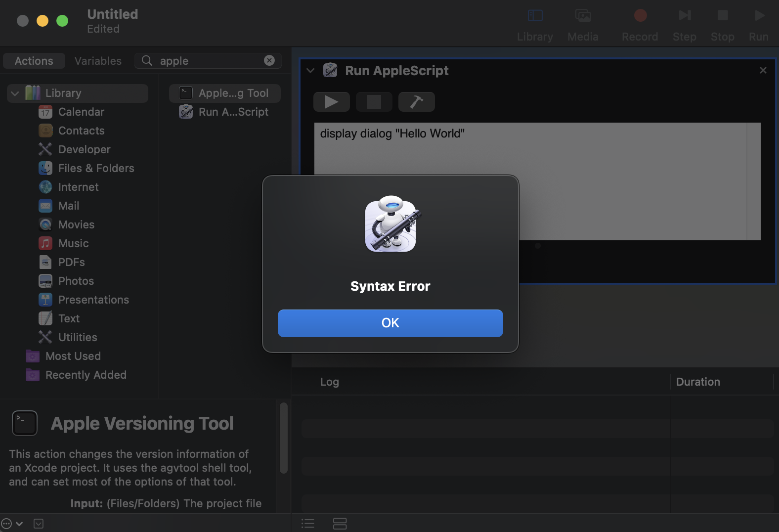Show the log list view
This screenshot has height=532, width=779.
click(308, 524)
